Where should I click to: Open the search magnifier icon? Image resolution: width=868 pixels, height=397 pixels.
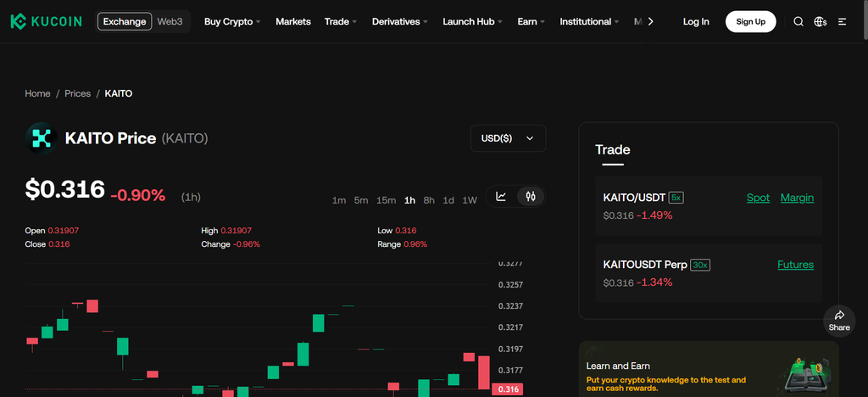click(798, 21)
